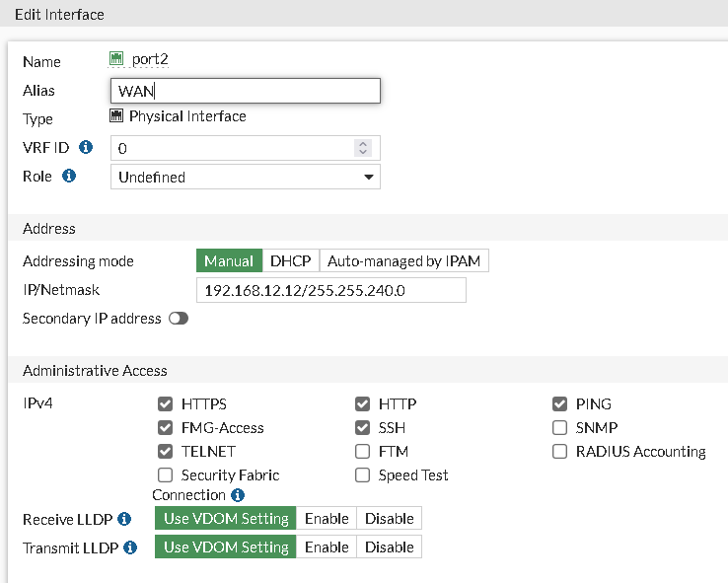Increment the VRF ID stepper up arrow
This screenshot has width=728, height=583.
pyautogui.click(x=363, y=143)
